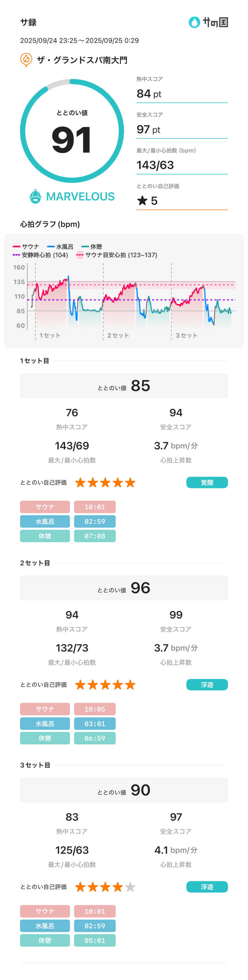Viewport: 248px width, 980px height.
Task: Click the 浮遊 badge in 2セット目
Action: coord(207,685)
